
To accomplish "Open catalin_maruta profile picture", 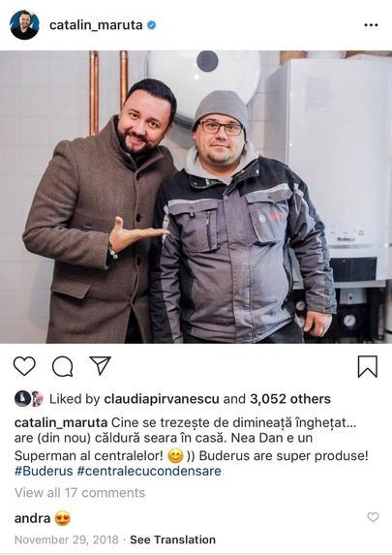I will click(24, 25).
